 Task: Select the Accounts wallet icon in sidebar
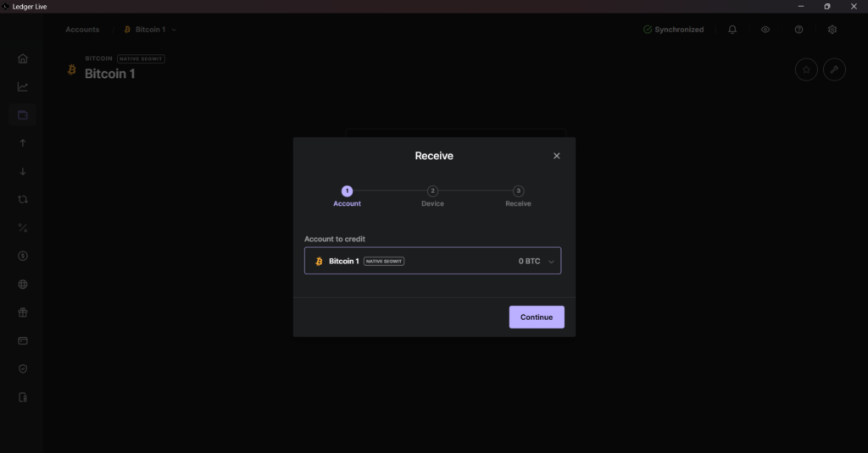click(23, 115)
